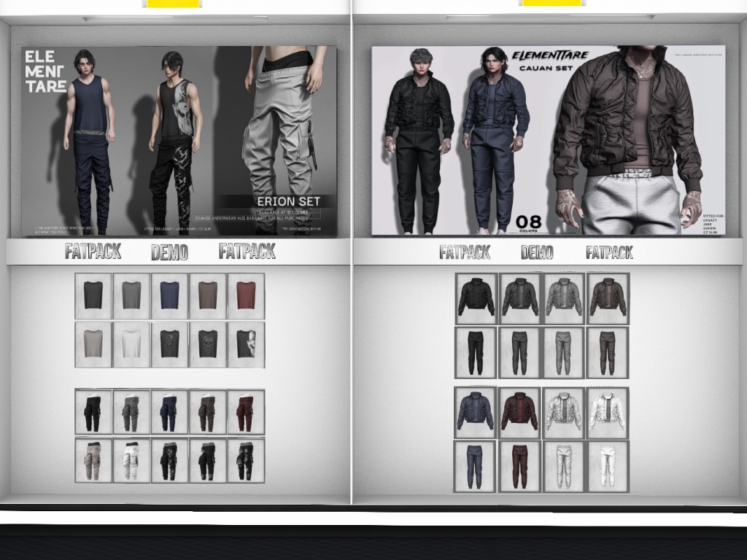Pick the navy blue cargo pants vendor
This screenshot has height=560, width=747.
coord(169,413)
